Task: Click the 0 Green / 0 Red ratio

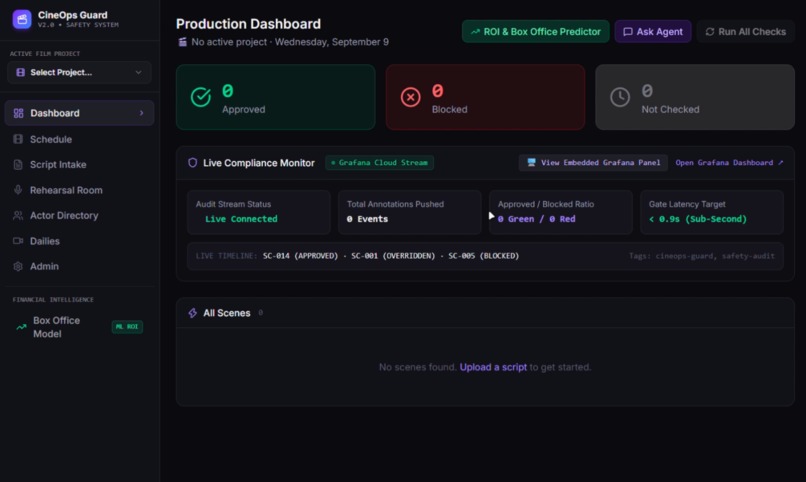Action: point(536,219)
